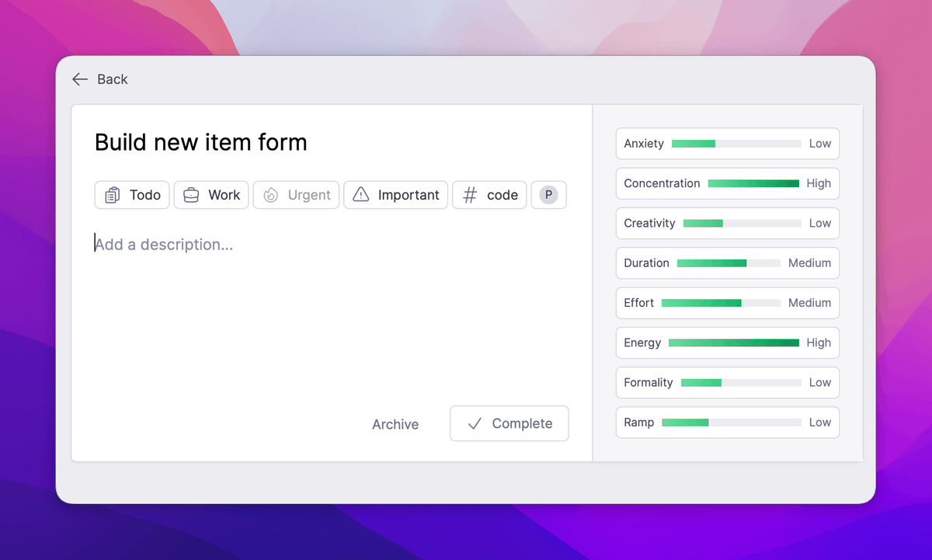Screen dimensions: 932x560
Task: Click the Back label text
Action: [x=113, y=79]
